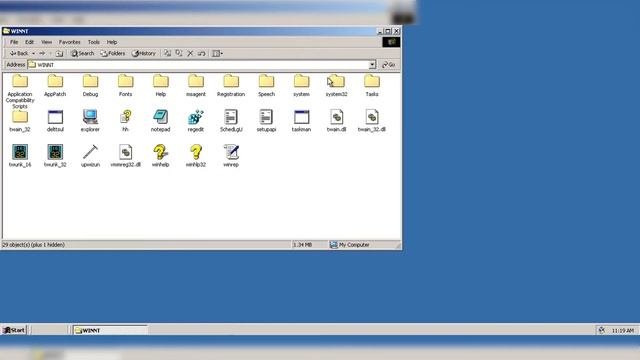Click the Move To toolbar icon
The width and height of the screenshot is (640, 360).
pos(167,53)
